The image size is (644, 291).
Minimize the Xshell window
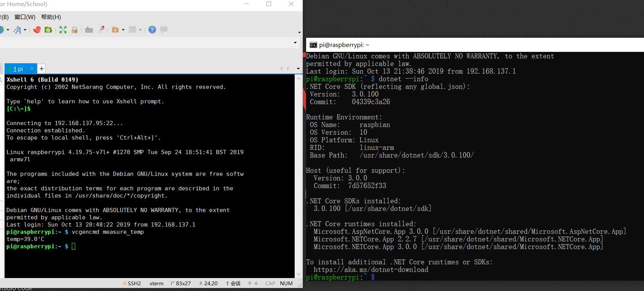(x=247, y=4)
